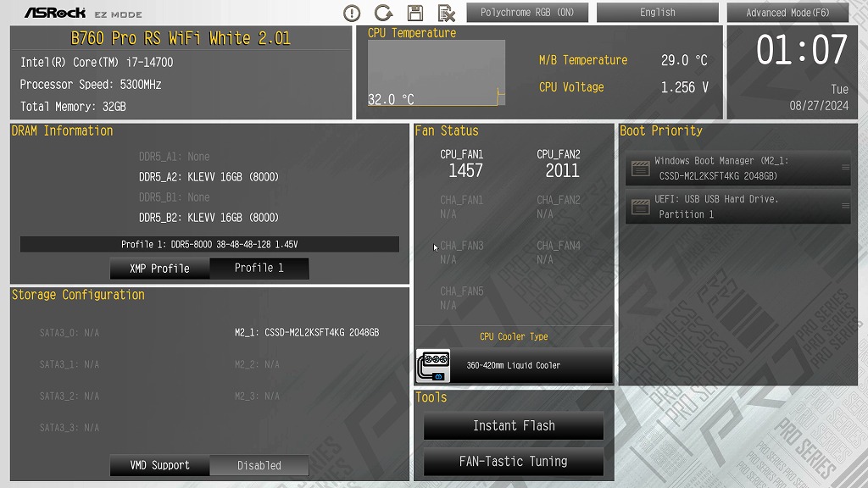Click SATA3_2: N/A entry
The width and height of the screenshot is (868, 488).
tap(70, 396)
